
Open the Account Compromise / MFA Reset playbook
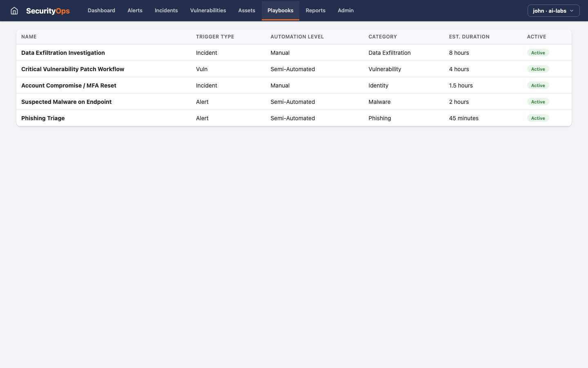point(69,85)
